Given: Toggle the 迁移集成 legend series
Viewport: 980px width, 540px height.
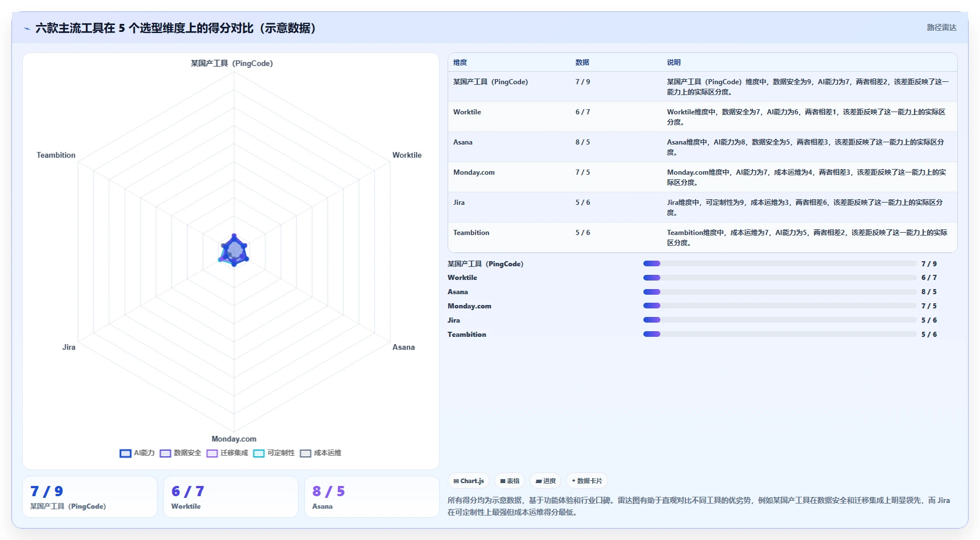Looking at the screenshot, I should (227, 453).
